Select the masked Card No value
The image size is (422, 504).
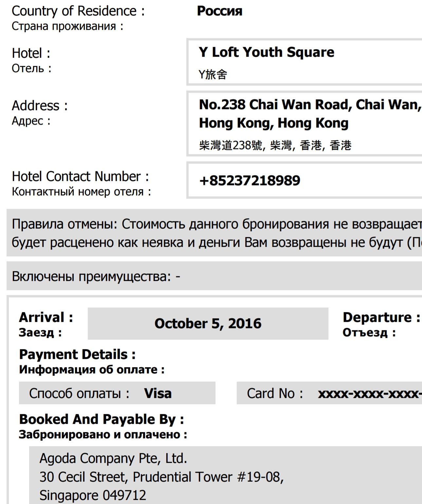[x=370, y=394]
